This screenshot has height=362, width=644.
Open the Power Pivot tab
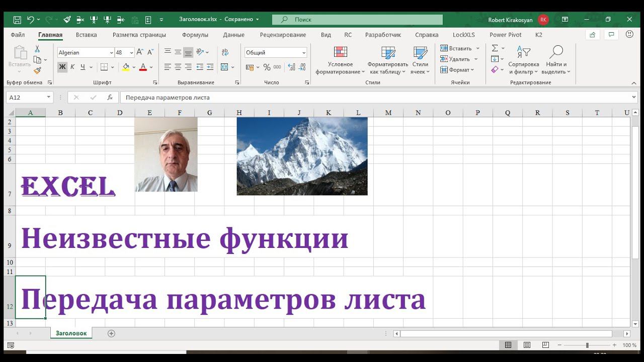pos(506,35)
